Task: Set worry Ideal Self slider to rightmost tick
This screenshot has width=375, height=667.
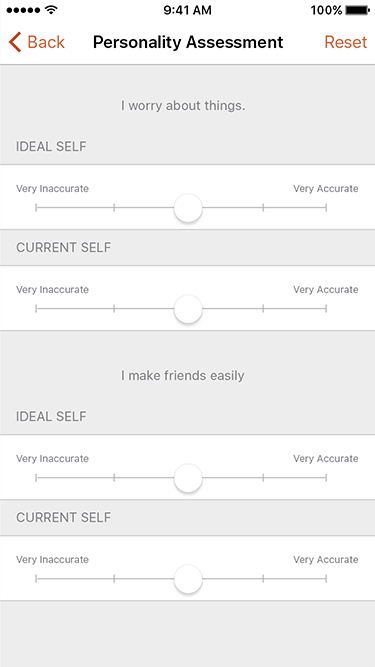Action: pyautogui.click(x=326, y=208)
